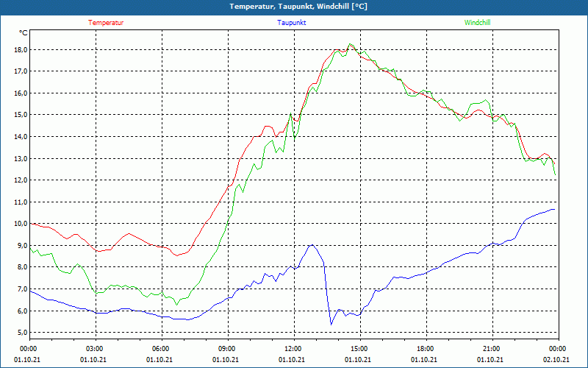This screenshot has width=588, height=368.
Task: Click the 6,0 y-axis value
Action: click(x=23, y=311)
